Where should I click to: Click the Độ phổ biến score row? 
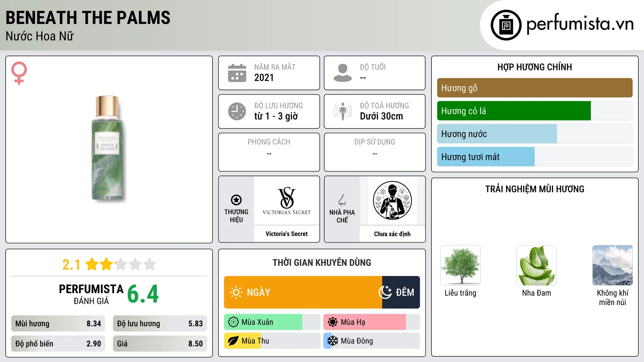pos(58,344)
